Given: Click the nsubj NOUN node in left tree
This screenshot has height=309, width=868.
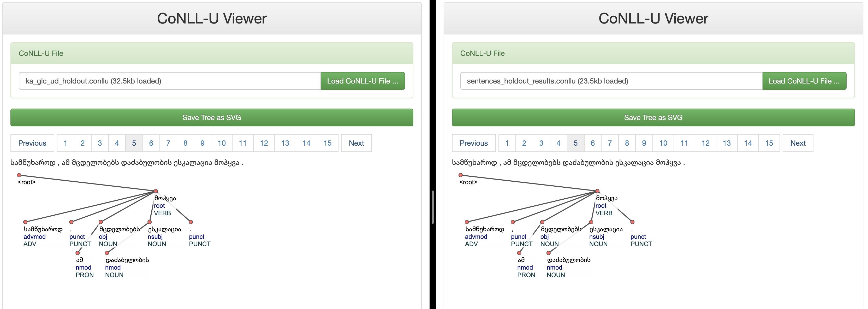Looking at the screenshot, I should coord(150,222).
